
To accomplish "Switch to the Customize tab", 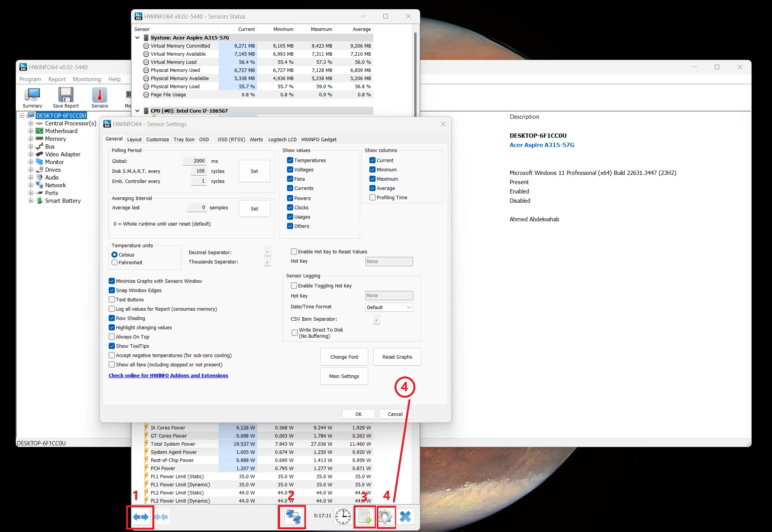I will click(157, 139).
